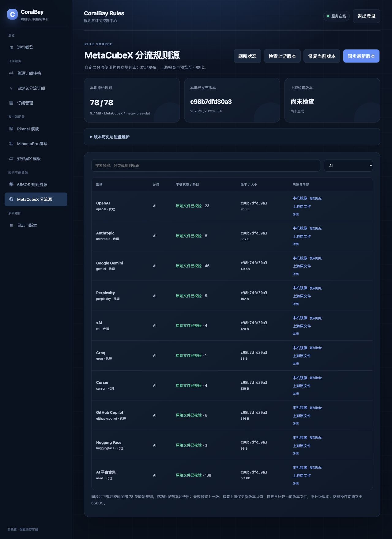Viewport: 392px width, 539px height.
Task: Open 上游原文件 for Google Gemini
Action: [302, 266]
